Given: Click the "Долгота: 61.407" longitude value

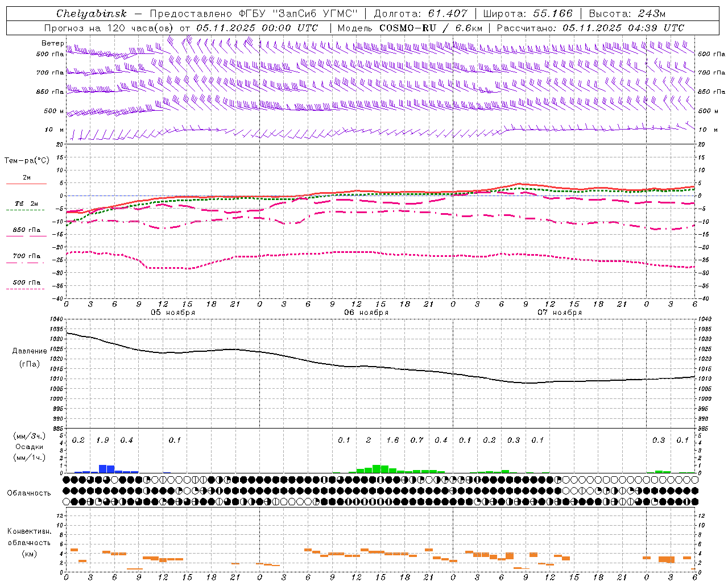Looking at the screenshot, I should 420,14.
